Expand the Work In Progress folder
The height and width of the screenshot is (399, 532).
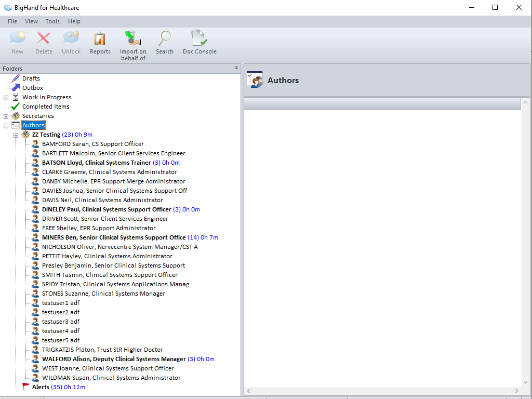6,98
